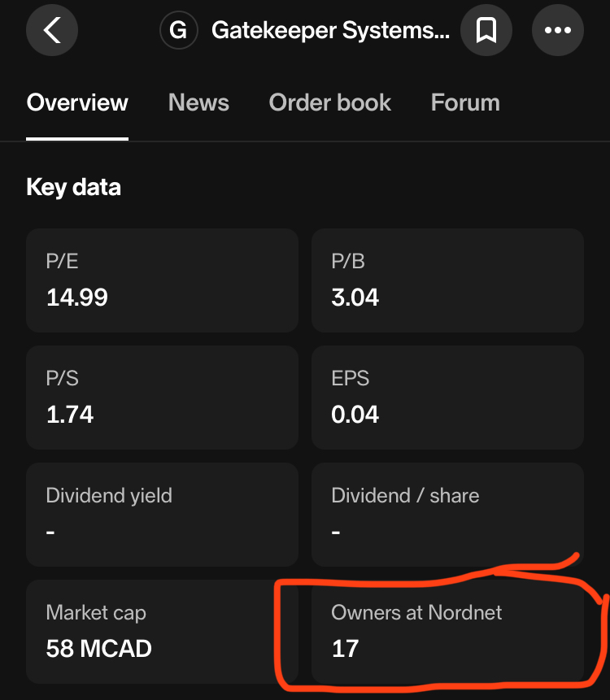The image size is (610, 700).
Task: Select the Overview tab
Action: pyautogui.click(x=77, y=103)
